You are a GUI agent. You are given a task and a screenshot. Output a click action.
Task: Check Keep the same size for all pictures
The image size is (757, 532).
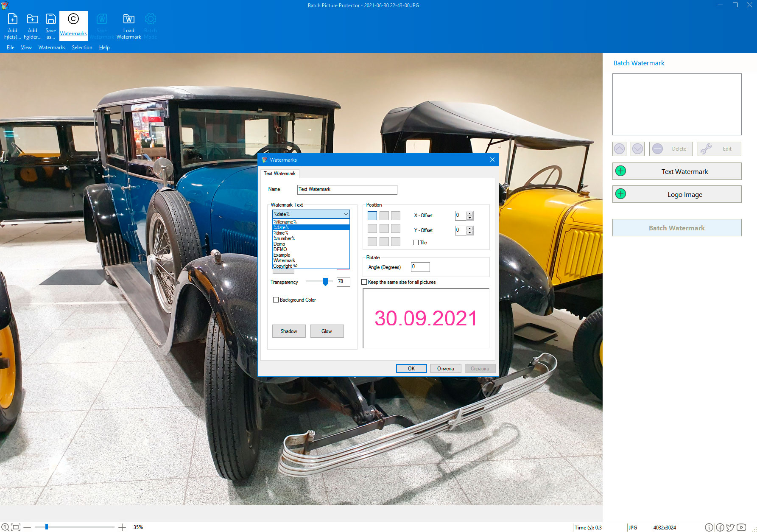(364, 282)
